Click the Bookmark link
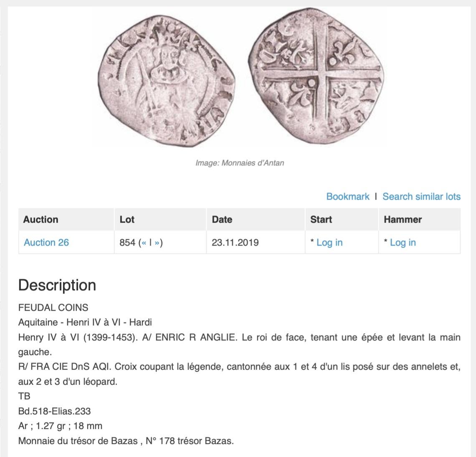476x457 pixels. [347, 196]
